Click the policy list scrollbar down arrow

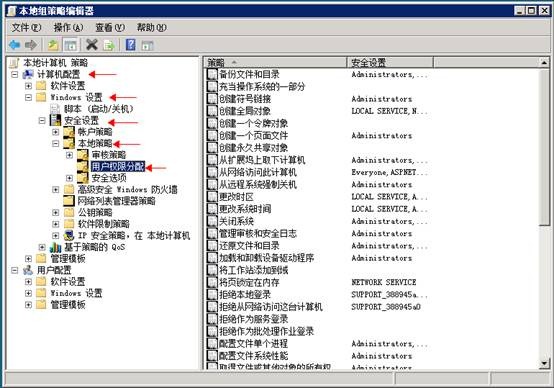(x=544, y=364)
